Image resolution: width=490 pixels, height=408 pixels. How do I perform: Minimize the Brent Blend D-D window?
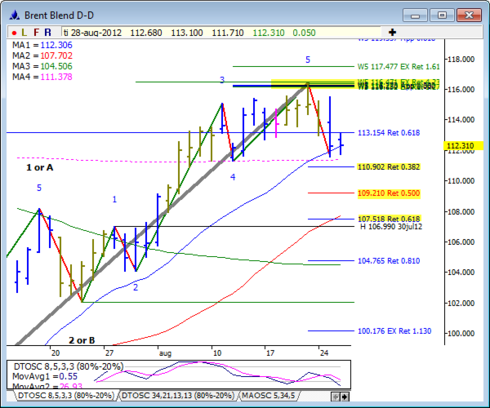coord(415,15)
